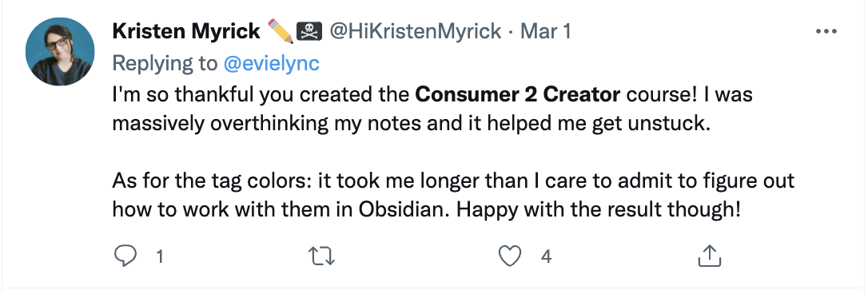Select the bold Consumer 2 Creator text
The width and height of the screenshot is (868, 294).
coord(518,95)
